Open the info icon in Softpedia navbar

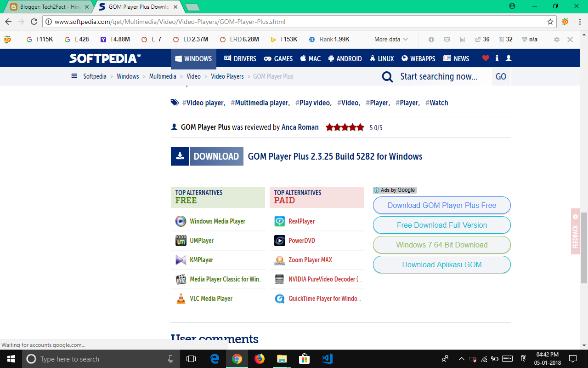[x=497, y=58]
